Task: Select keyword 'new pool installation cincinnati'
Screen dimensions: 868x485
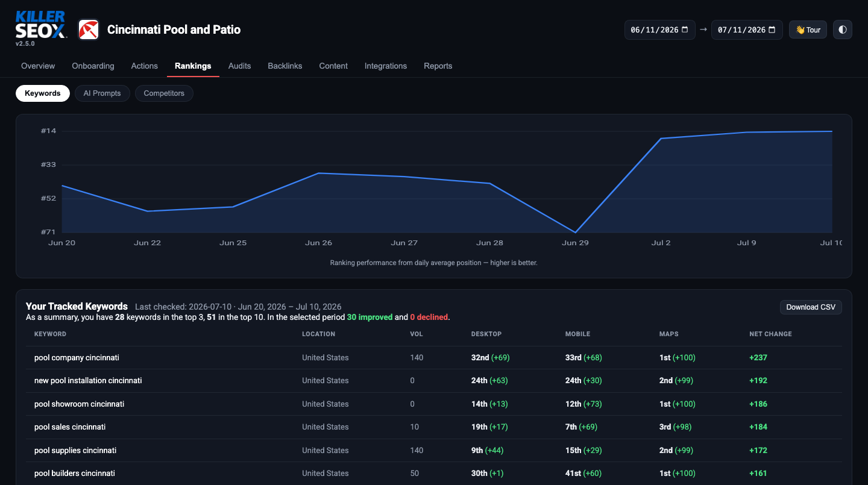Action: pos(88,381)
